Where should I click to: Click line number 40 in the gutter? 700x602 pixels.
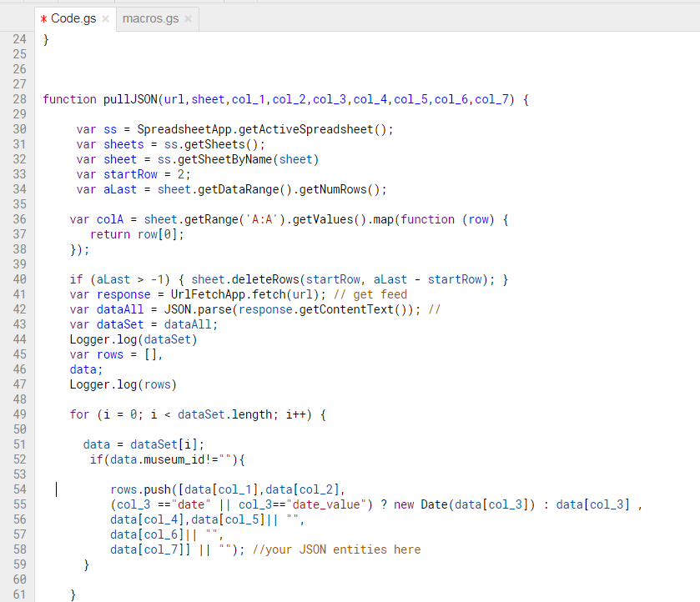click(x=19, y=279)
